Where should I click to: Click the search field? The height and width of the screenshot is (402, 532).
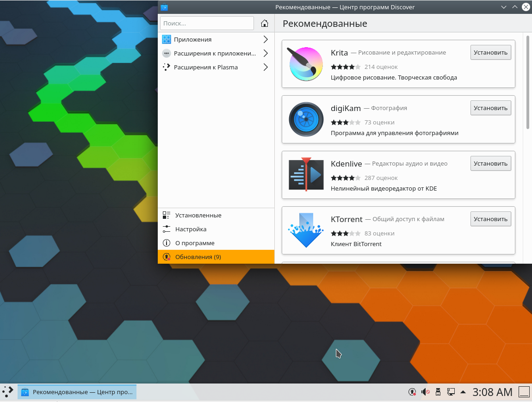(x=207, y=24)
